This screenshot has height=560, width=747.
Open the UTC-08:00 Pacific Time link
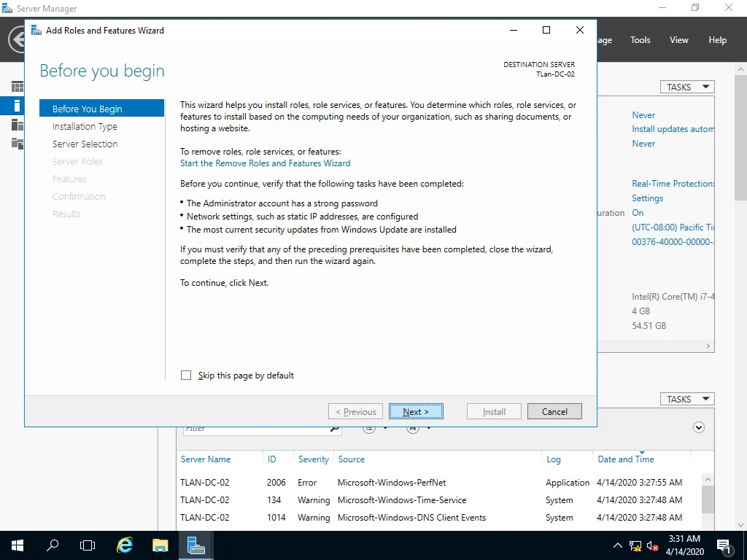(x=673, y=227)
